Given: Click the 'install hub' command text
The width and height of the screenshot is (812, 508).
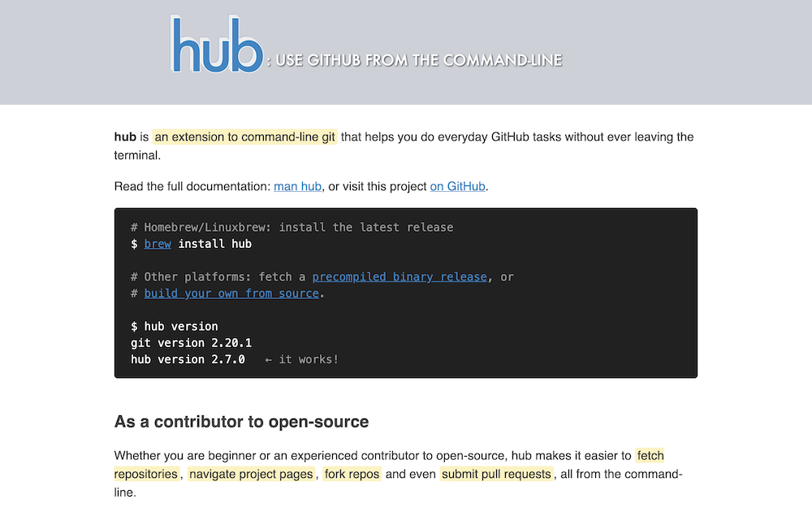Looking at the screenshot, I should [x=214, y=244].
